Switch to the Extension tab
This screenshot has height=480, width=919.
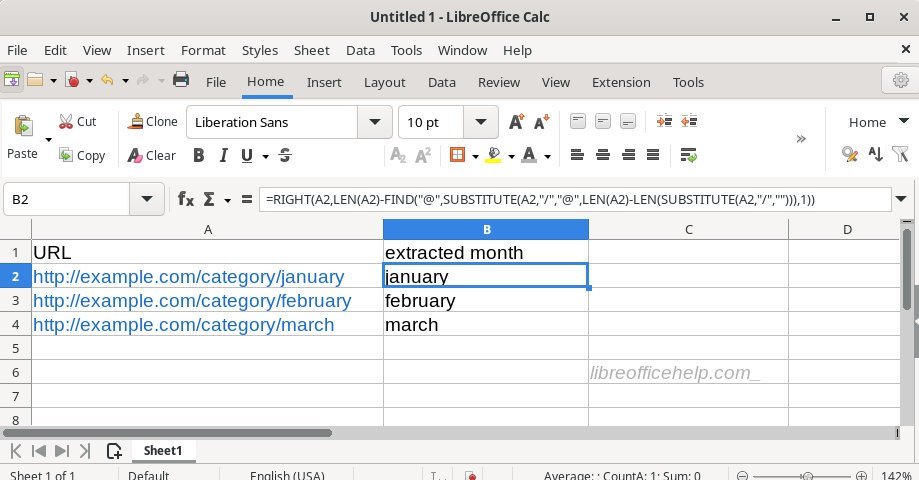pyautogui.click(x=621, y=82)
